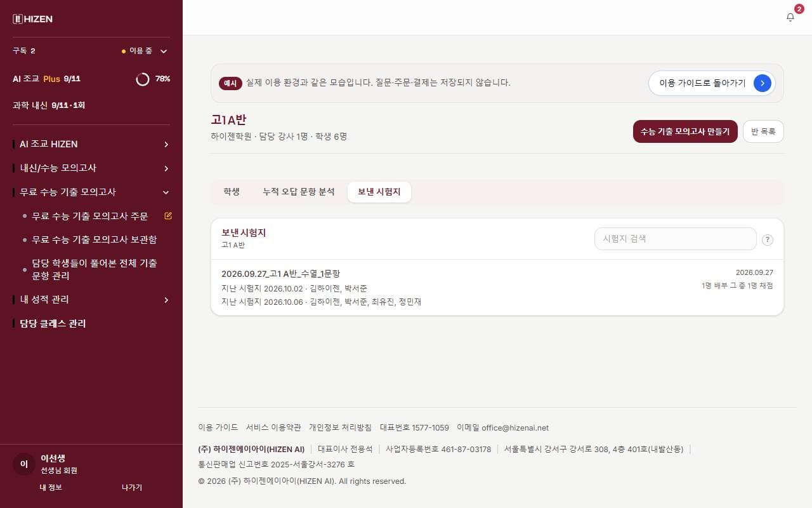Expand 내신/수능 모의고사 menu

91,168
